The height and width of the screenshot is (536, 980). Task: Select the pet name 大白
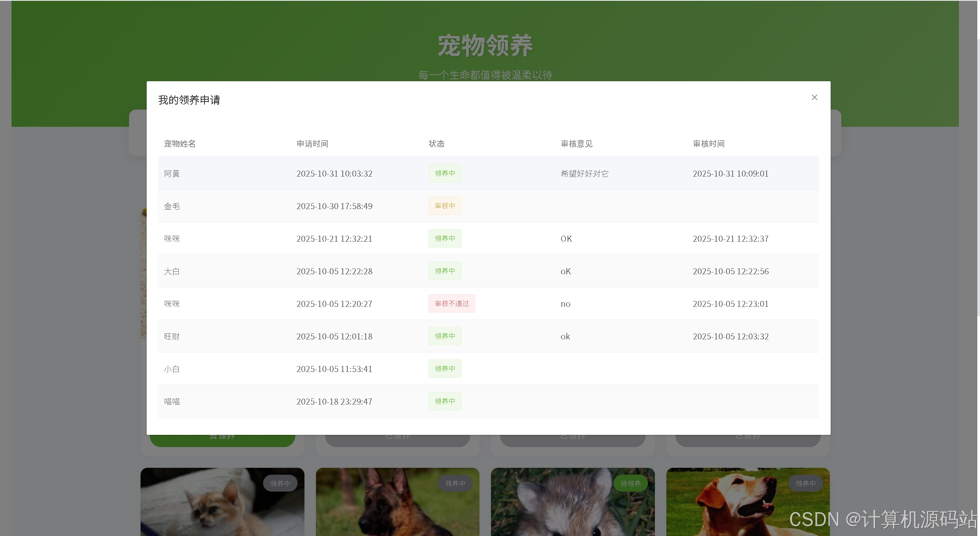172,271
